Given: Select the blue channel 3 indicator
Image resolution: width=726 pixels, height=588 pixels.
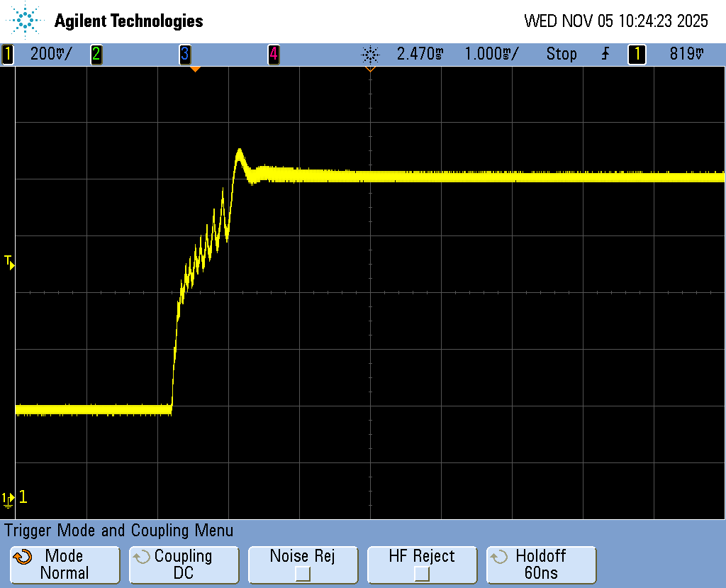Looking at the screenshot, I should click(x=184, y=54).
